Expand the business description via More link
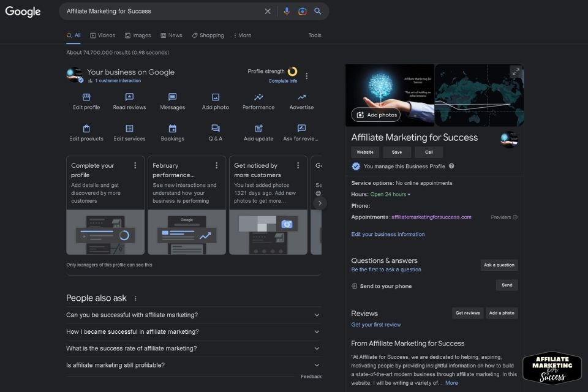Screen dimensions: 588x392 click(x=451, y=383)
